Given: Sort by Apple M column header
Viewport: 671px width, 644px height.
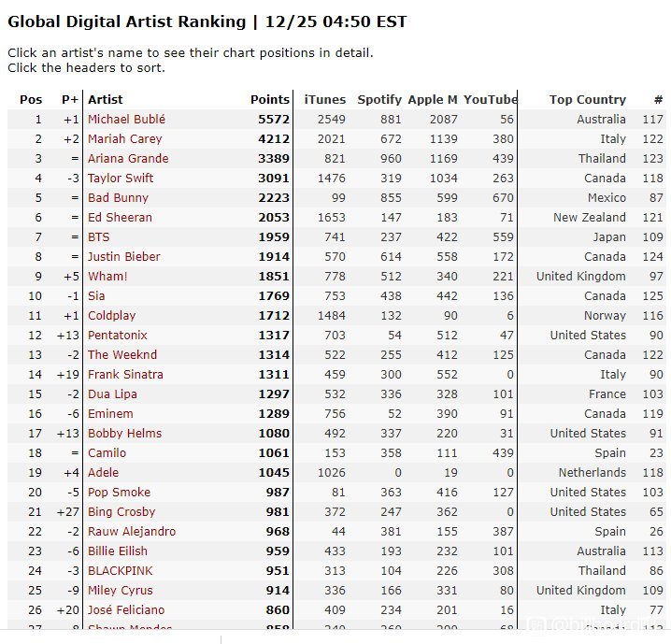Looking at the screenshot, I should (x=433, y=99).
